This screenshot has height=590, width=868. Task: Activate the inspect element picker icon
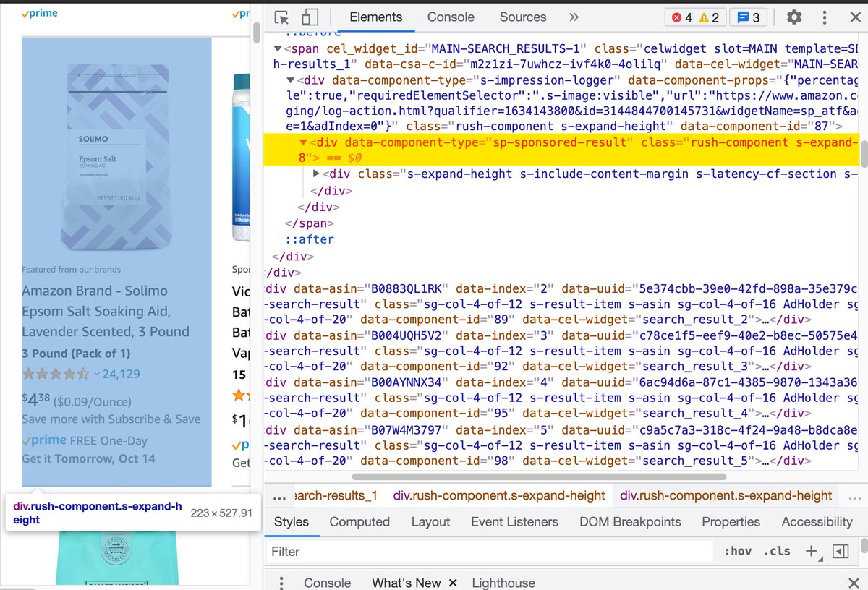click(x=282, y=17)
